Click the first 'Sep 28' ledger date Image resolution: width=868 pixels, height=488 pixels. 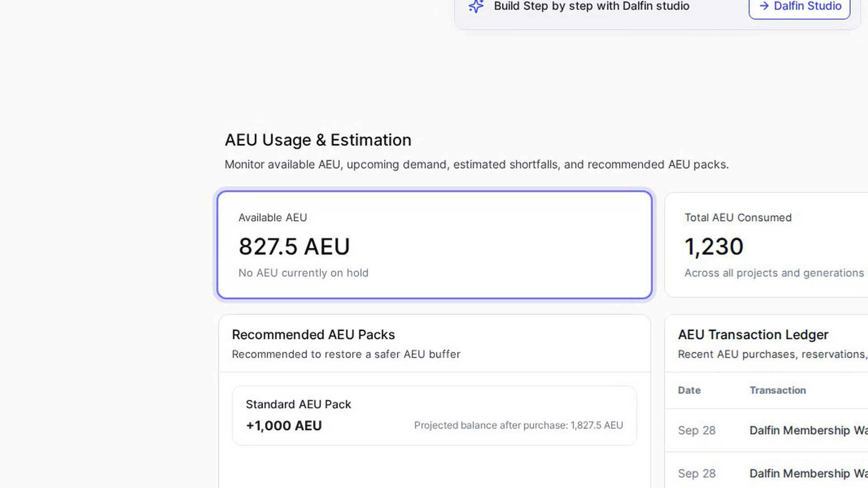tap(697, 431)
